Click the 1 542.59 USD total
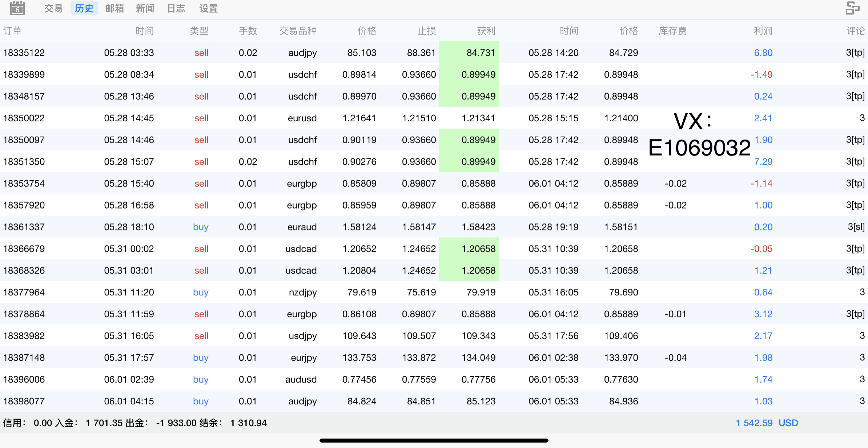 click(x=767, y=423)
